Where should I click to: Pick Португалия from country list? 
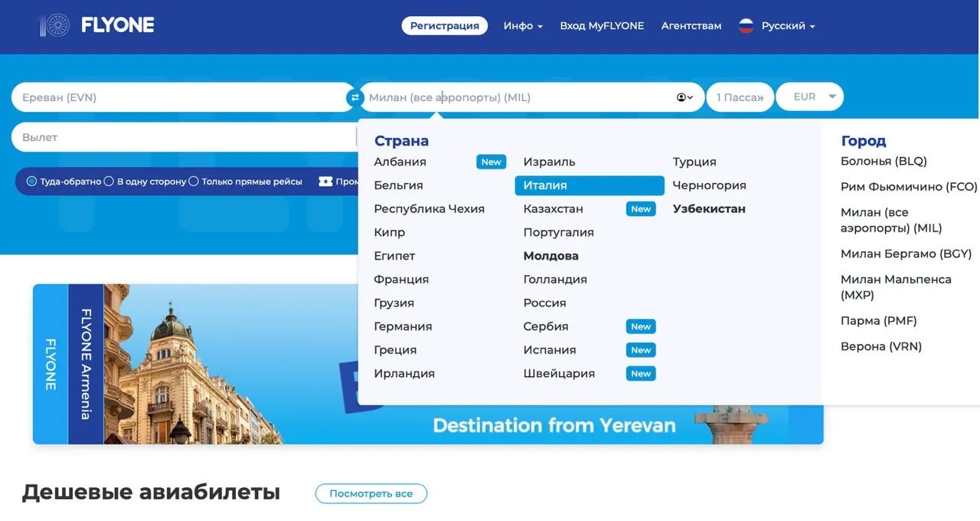click(x=558, y=232)
